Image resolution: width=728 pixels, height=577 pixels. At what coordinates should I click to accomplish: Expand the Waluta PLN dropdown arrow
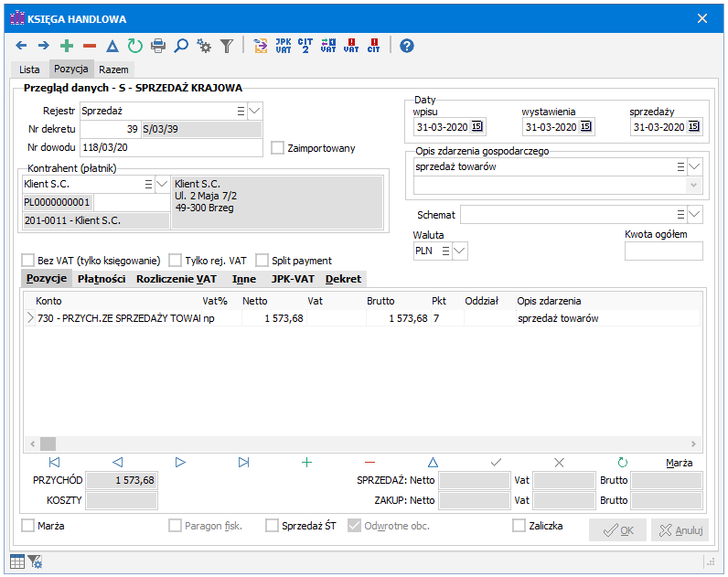tap(459, 251)
